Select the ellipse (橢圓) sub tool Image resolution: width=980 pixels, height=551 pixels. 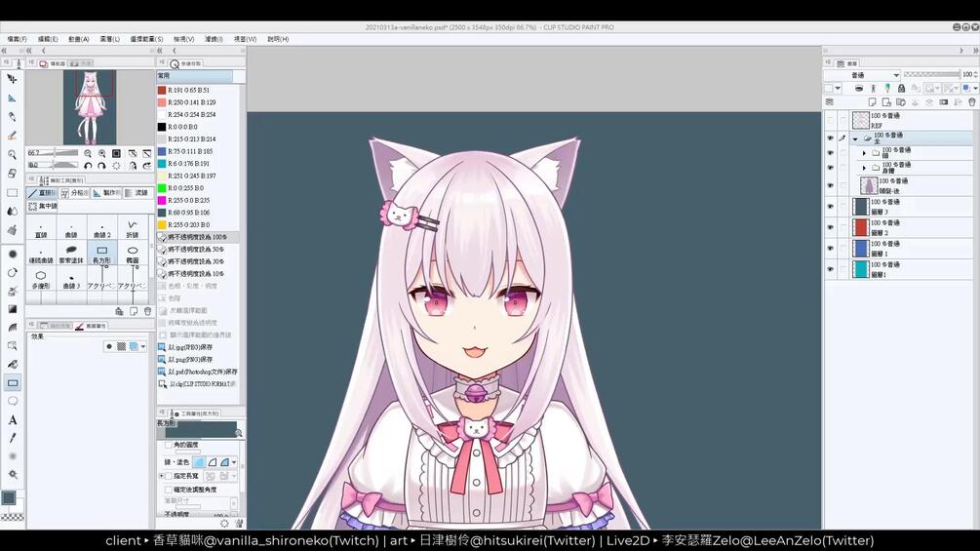[x=133, y=255]
